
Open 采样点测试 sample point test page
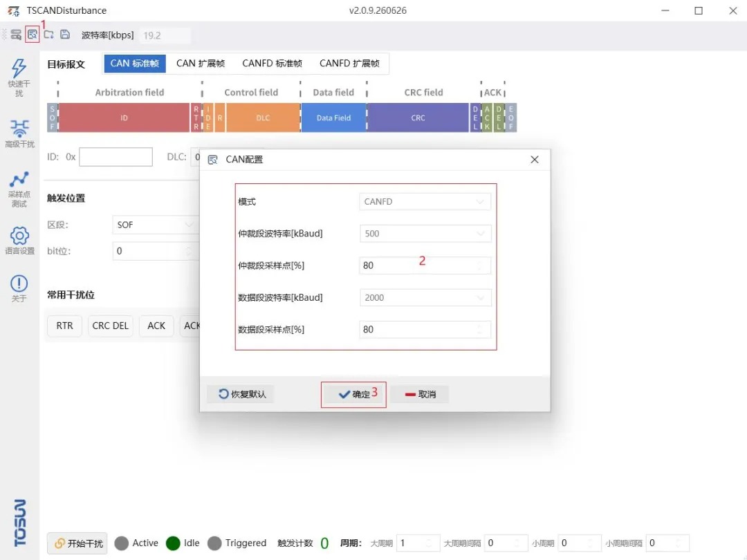coord(19,189)
